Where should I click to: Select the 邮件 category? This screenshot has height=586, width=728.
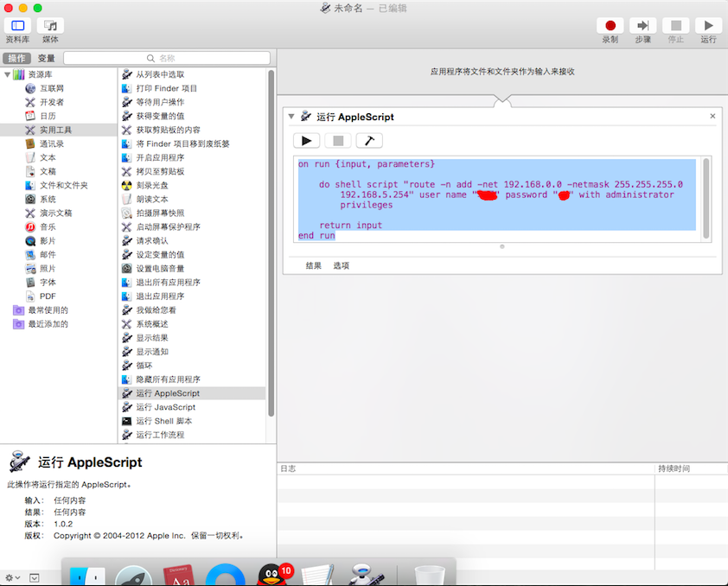(x=58, y=254)
